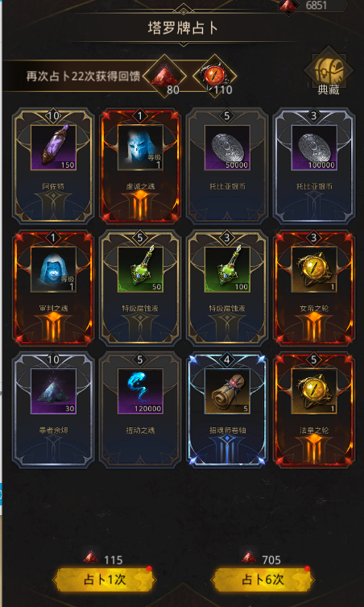Click the 塔罗牌占卜 title header
This screenshot has width=364, height=607.
click(183, 29)
